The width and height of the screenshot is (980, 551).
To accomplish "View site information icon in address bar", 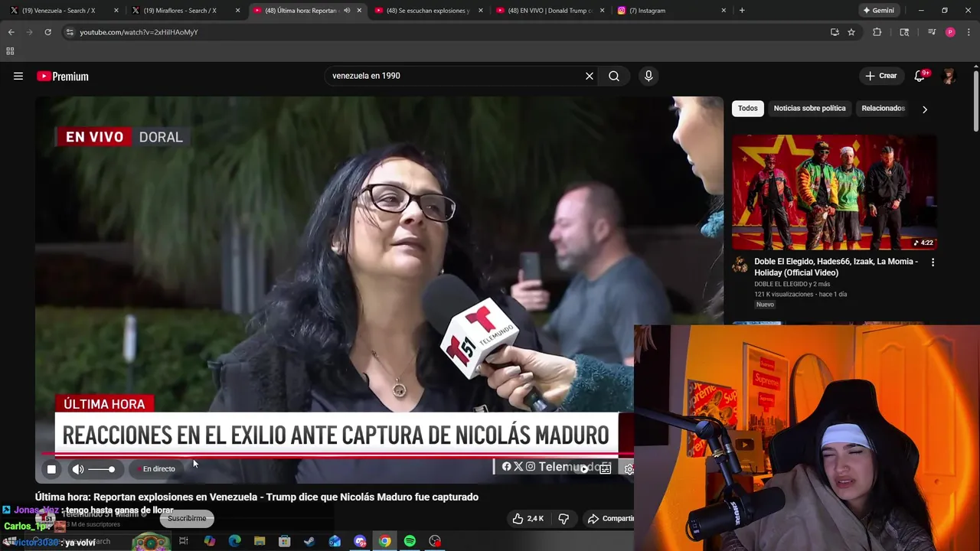I will (70, 32).
